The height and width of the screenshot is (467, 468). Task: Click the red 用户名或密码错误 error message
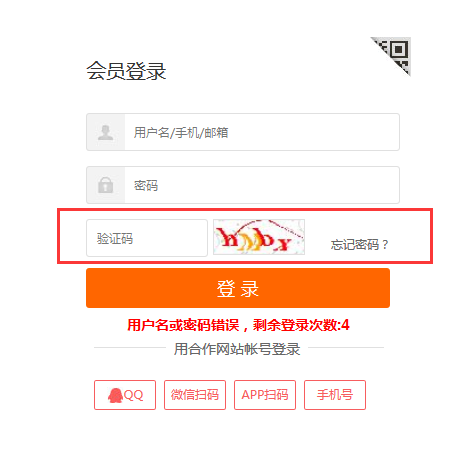(x=183, y=325)
